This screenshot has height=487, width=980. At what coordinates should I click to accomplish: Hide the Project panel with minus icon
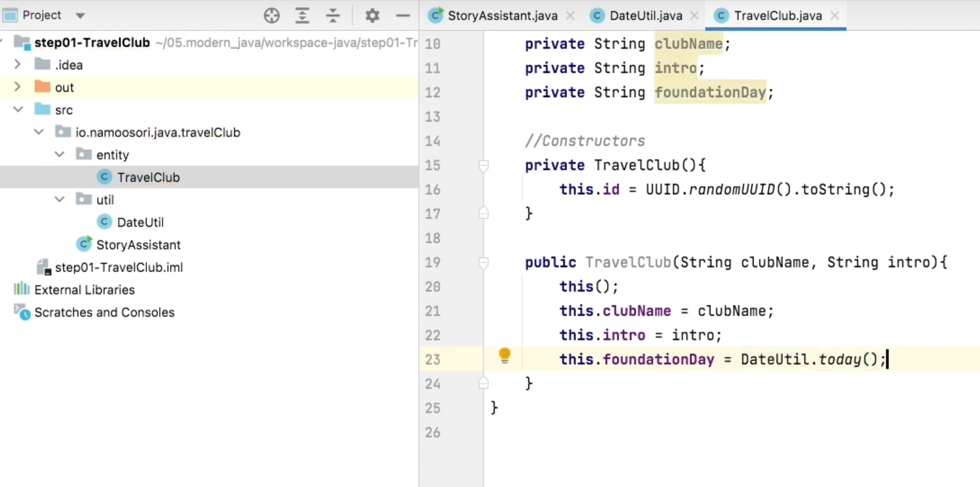(x=403, y=16)
